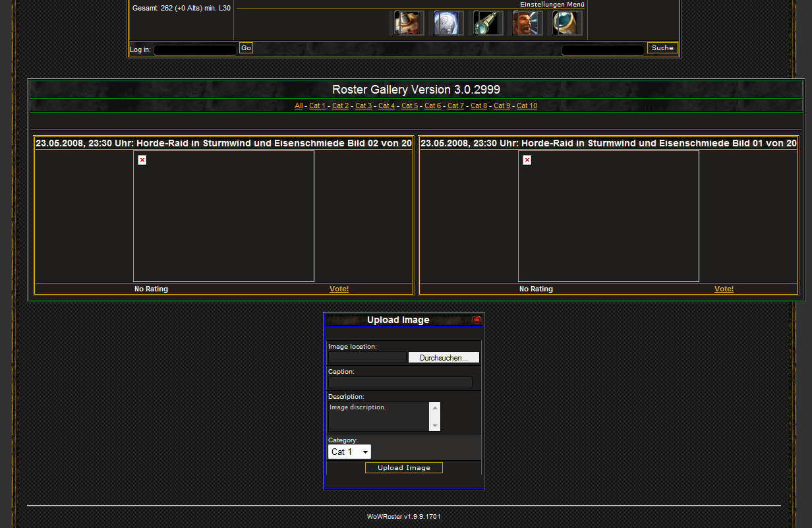This screenshot has height=528, width=812.
Task: Click Vote! link under Bild 02 image
Action: (x=339, y=289)
